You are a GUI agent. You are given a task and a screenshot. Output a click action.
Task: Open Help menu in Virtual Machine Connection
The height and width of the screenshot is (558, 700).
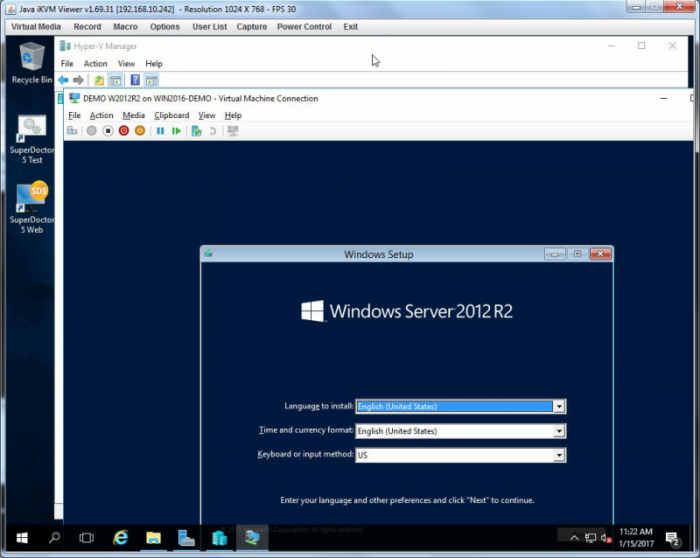[233, 115]
